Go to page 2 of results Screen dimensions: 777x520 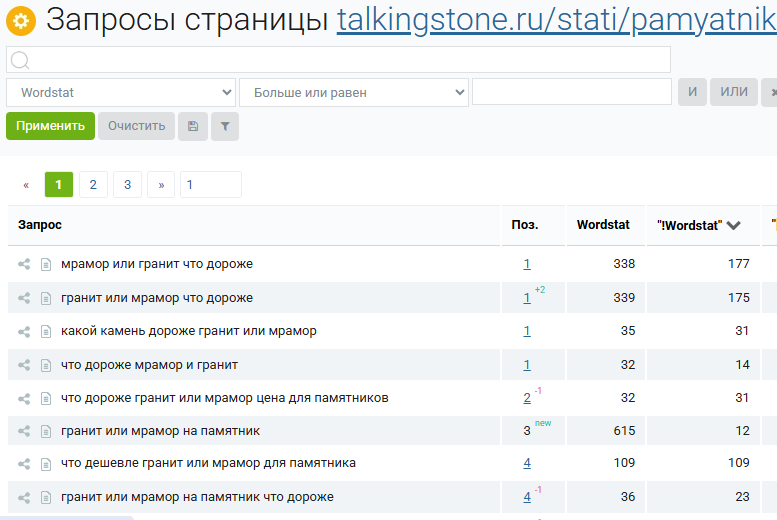(93, 184)
